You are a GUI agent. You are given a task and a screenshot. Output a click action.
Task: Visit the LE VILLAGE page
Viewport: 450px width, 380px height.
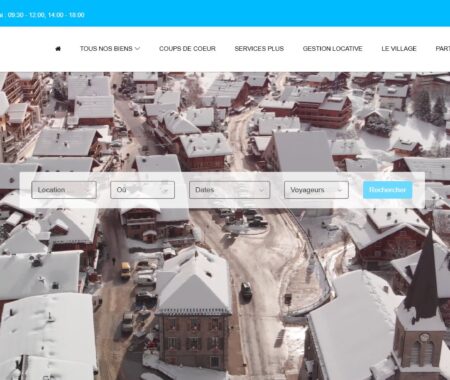point(399,49)
